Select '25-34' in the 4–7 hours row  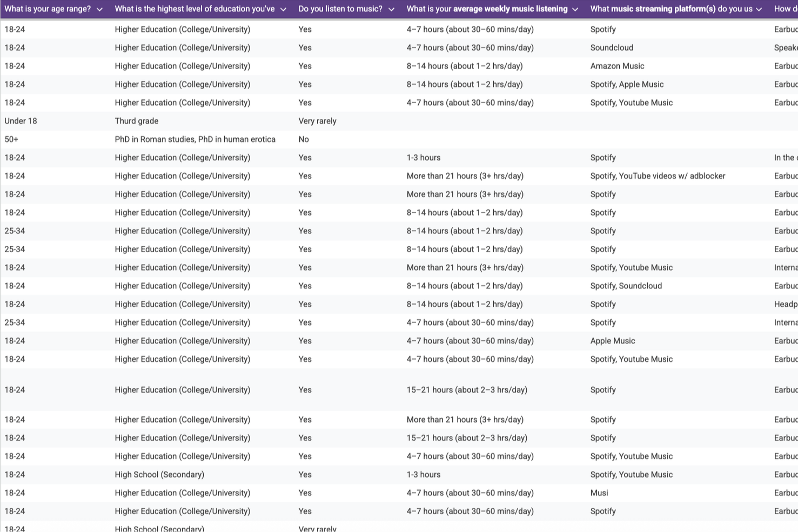click(15, 322)
